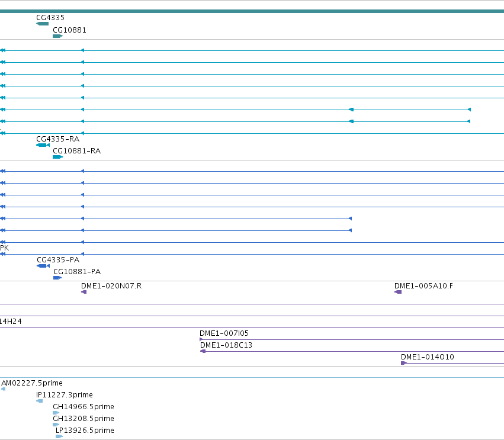
Task: Click the DME1-020N07.R label
Action: (111, 286)
